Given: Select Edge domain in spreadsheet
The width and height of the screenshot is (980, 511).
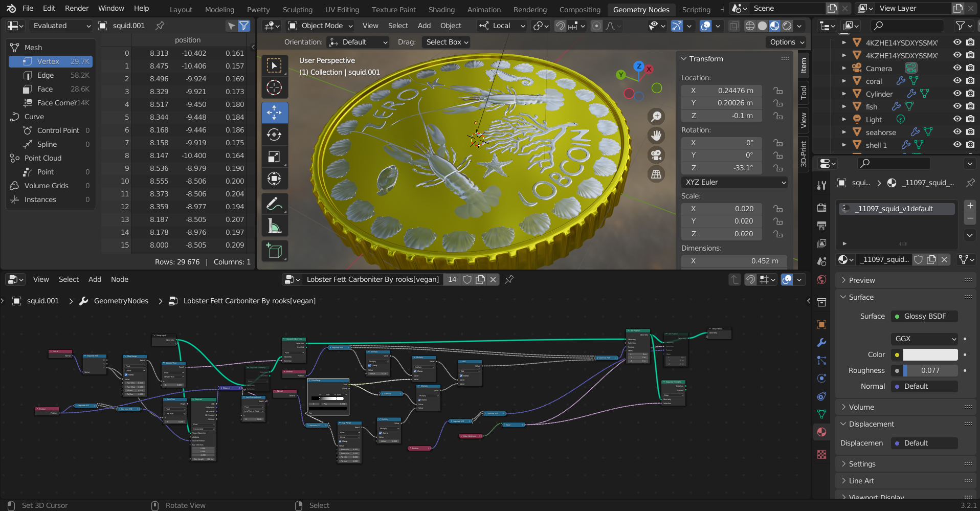Looking at the screenshot, I should [x=51, y=75].
